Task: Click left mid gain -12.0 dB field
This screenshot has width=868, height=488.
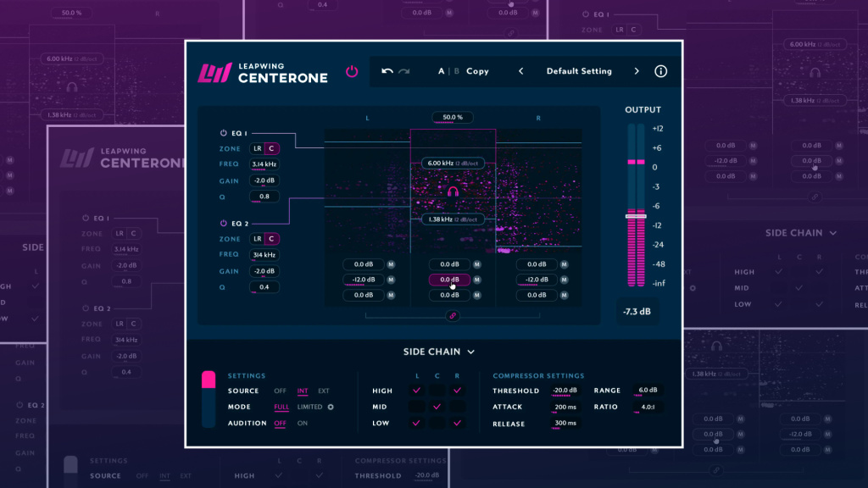Action: tap(364, 280)
